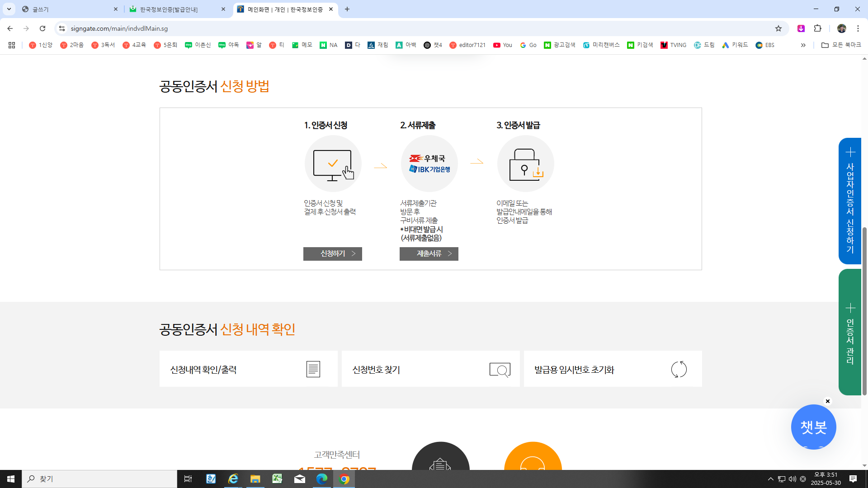The width and height of the screenshot is (868, 488).
Task: Click the lock icon for 인증서 발급
Action: 525,164
